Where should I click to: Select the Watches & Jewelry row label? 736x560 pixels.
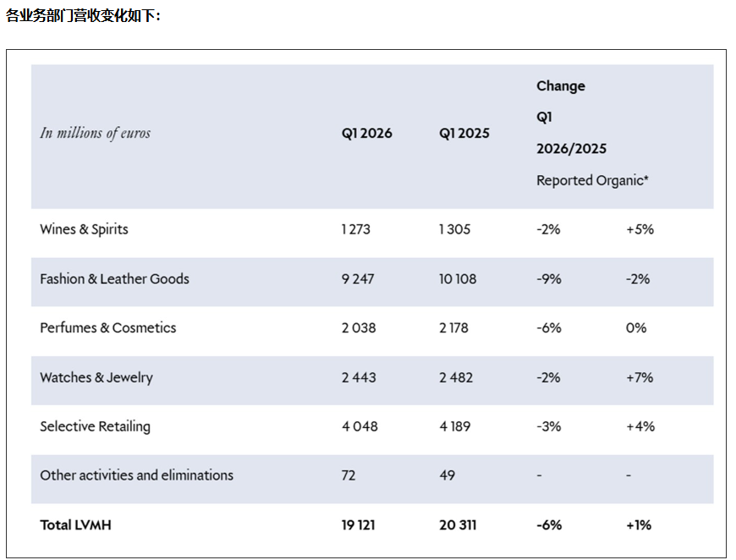tap(96, 377)
